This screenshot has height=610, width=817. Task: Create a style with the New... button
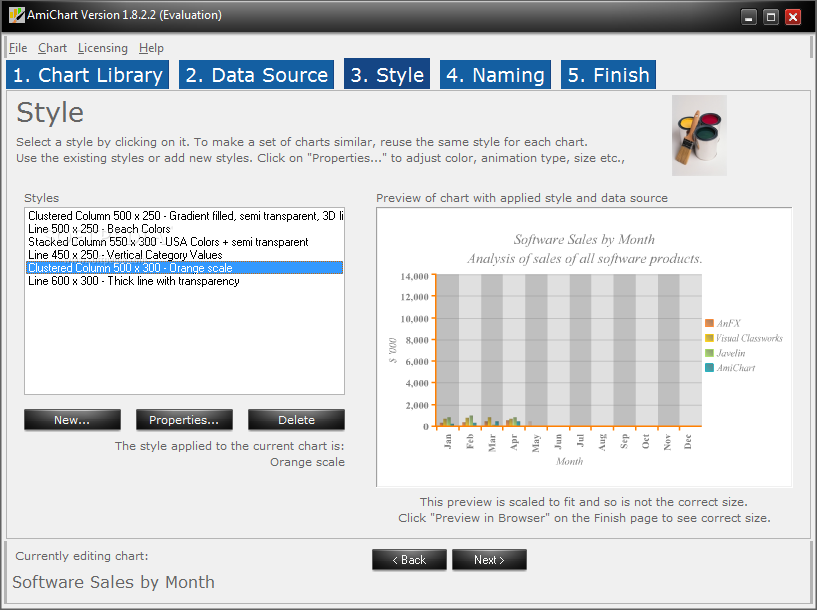(x=72, y=420)
